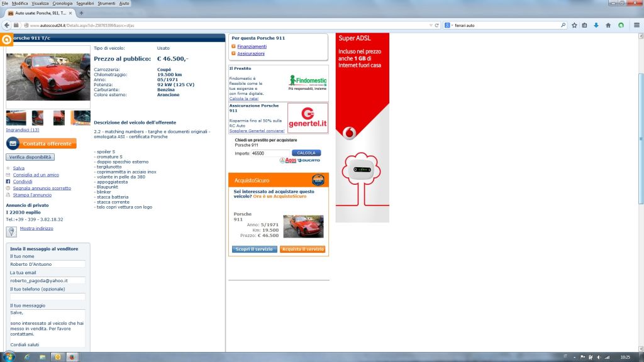Click the AcquistoSicuro Porsche thumbnail
This screenshot has height=362, width=644.
[x=304, y=226]
